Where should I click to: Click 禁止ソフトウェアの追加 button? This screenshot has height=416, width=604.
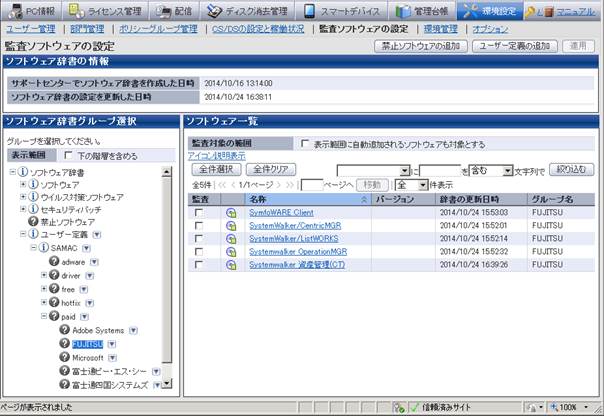coord(421,46)
